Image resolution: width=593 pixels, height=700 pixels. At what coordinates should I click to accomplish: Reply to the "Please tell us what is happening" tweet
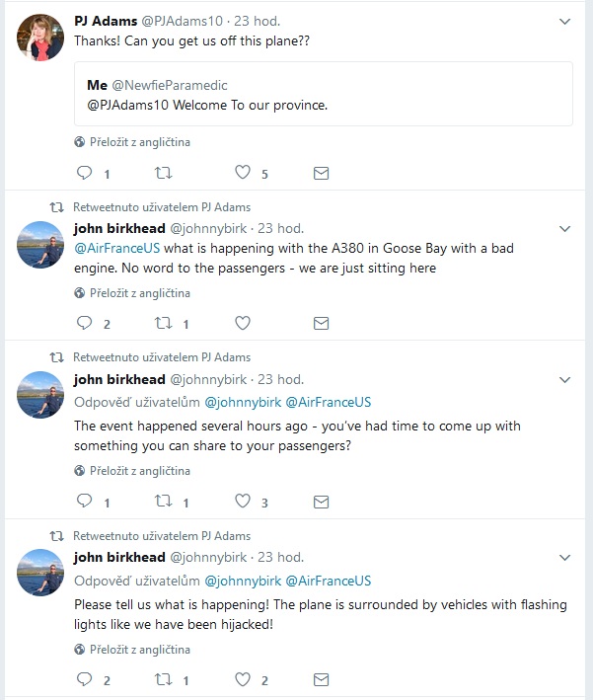point(84,679)
